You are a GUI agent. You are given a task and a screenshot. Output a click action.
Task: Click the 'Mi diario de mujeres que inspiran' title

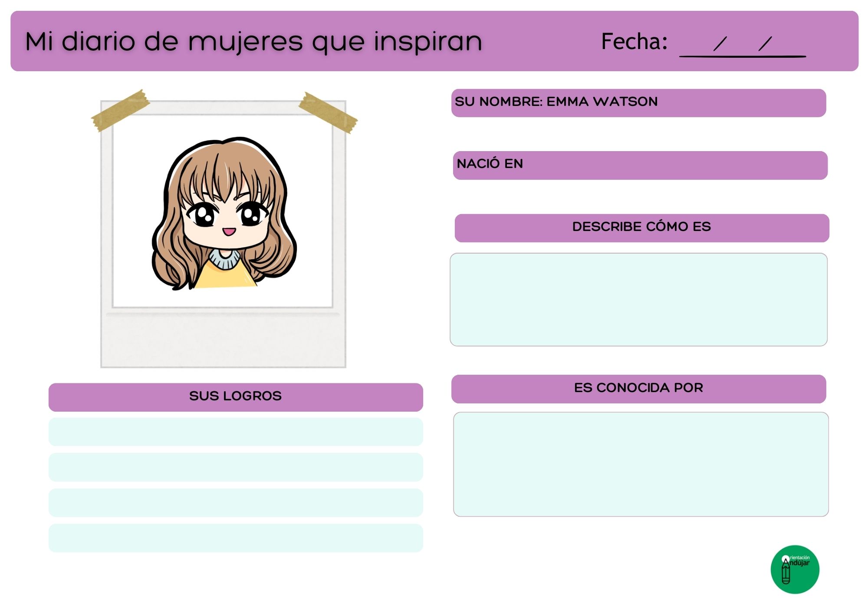(253, 42)
